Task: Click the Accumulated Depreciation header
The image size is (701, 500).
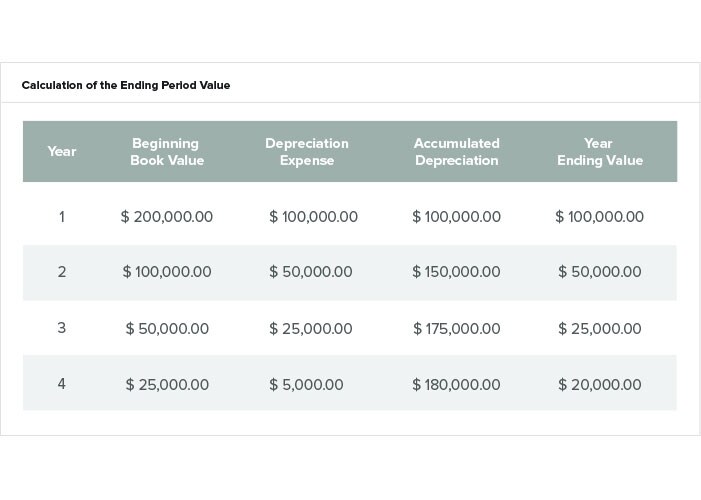Action: (456, 152)
